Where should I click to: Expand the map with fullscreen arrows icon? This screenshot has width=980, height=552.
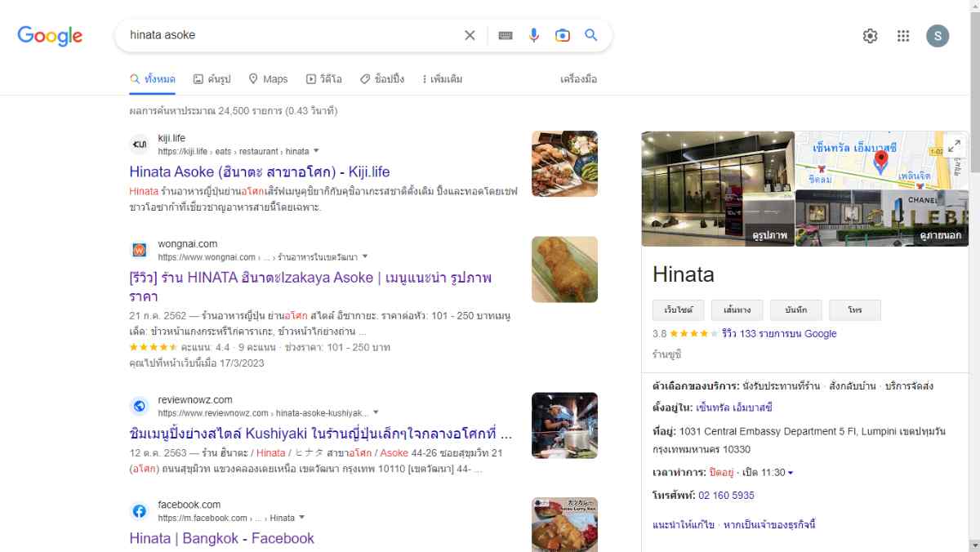pyautogui.click(x=954, y=146)
